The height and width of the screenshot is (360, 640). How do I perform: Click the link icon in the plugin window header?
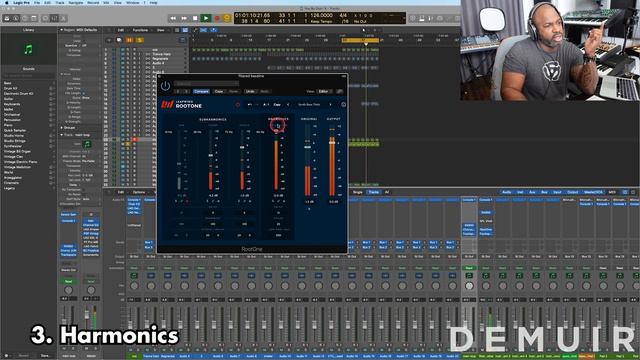(x=340, y=91)
